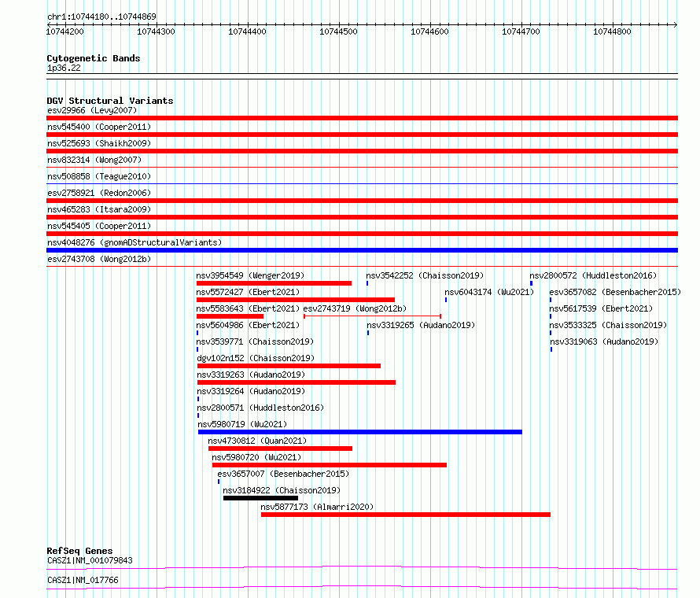Screen dimensions: 700x598
Task: Select nsv3542252 (Chaisson2019) label
Action: point(425,275)
